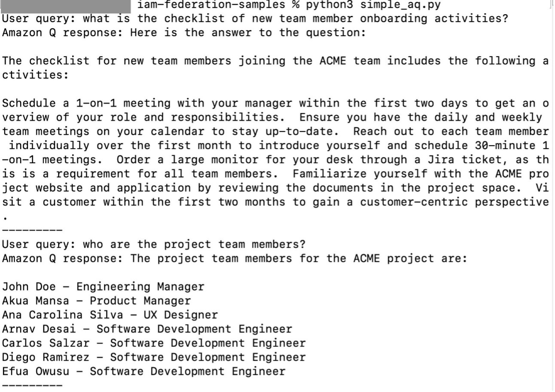This screenshot has height=392, width=555.
Task: Click Akua Mansa Product Manager line
Action: (96, 301)
